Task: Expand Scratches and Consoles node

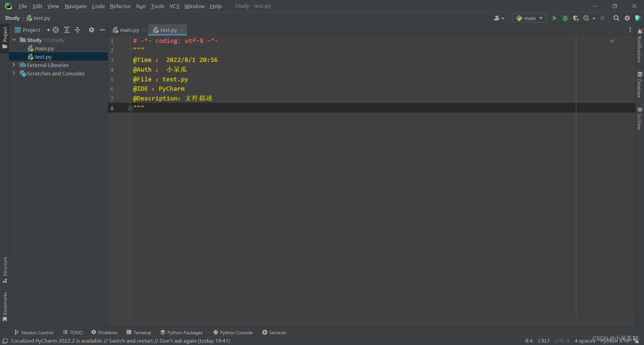Action: coord(14,73)
